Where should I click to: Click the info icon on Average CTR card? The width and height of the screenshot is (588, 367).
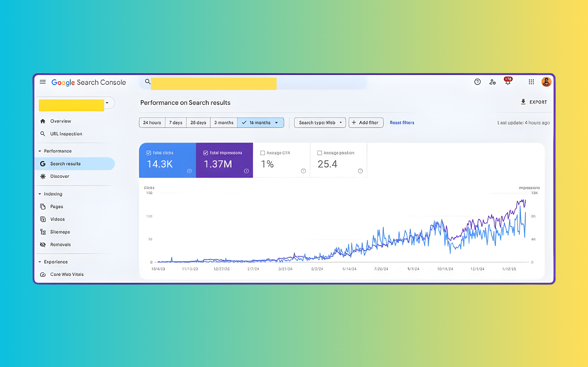[303, 171]
